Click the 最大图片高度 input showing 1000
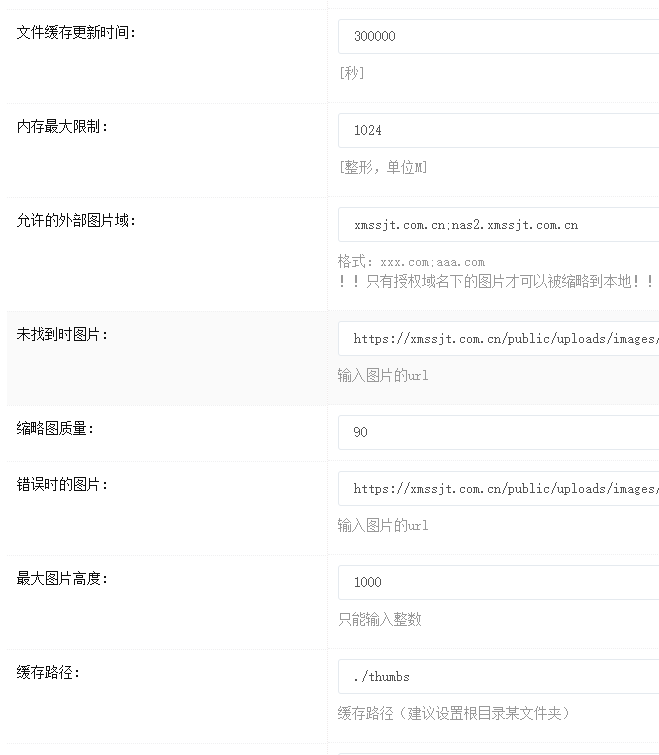This screenshot has width=659, height=755. (x=498, y=582)
